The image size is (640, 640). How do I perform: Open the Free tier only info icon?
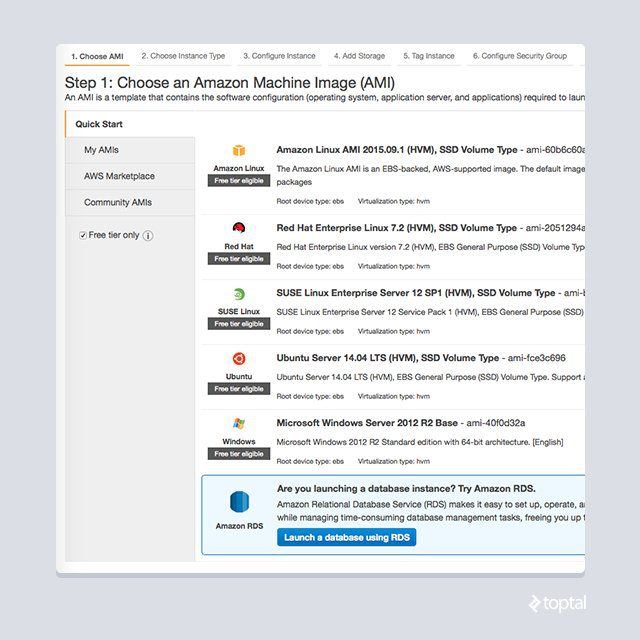(x=148, y=236)
